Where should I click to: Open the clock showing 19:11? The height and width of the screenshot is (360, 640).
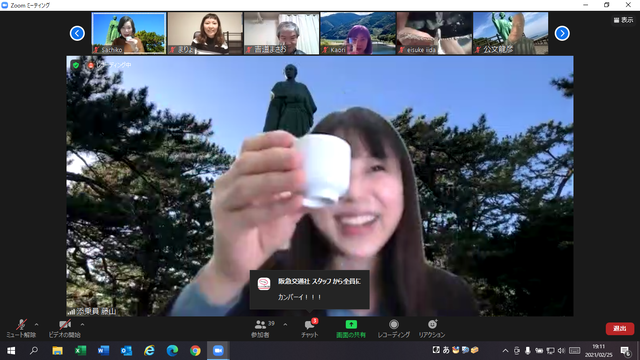coord(599,351)
